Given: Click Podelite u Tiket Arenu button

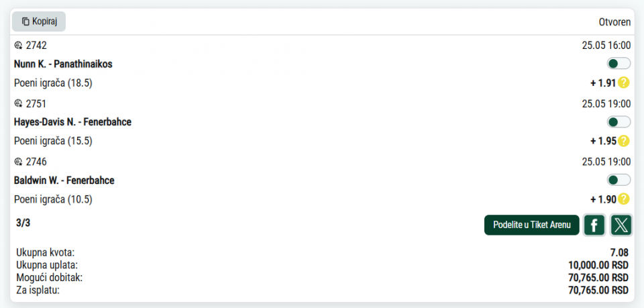Looking at the screenshot, I should [531, 225].
